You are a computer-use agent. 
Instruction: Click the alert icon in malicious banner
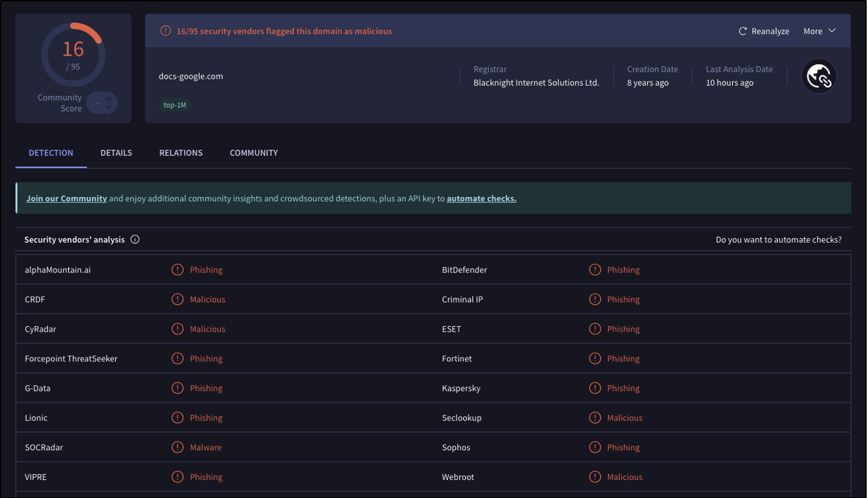click(166, 31)
